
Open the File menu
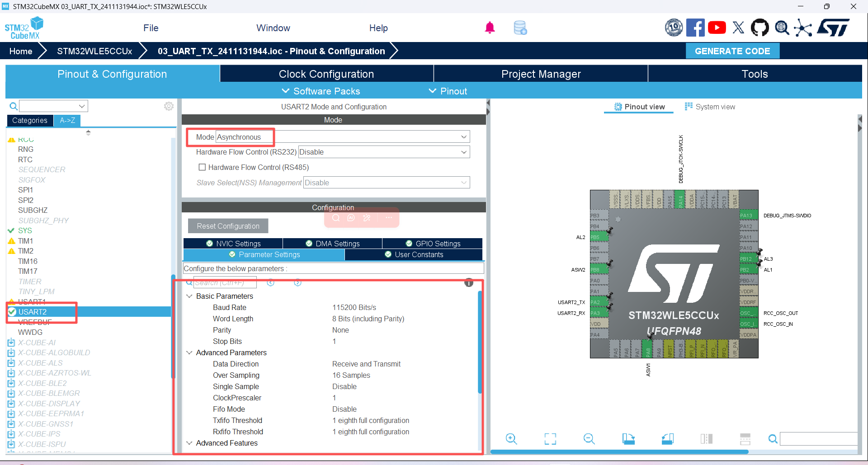pyautogui.click(x=151, y=28)
